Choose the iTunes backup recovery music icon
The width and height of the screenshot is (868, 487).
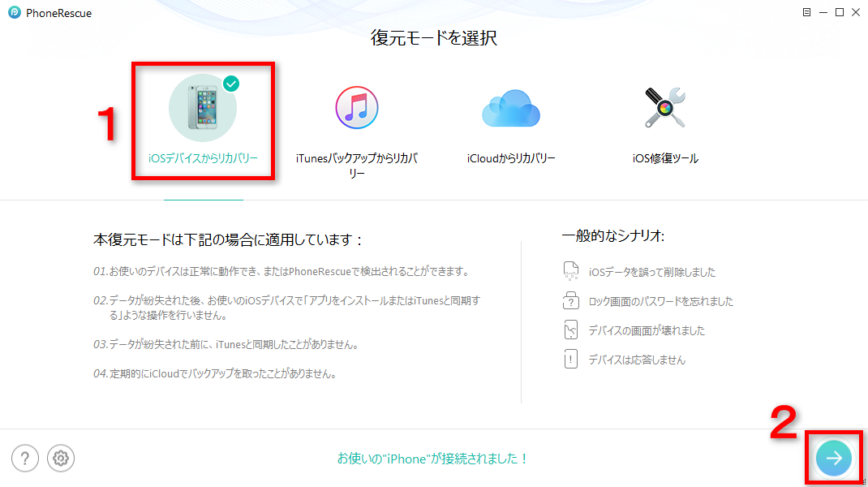pos(356,107)
